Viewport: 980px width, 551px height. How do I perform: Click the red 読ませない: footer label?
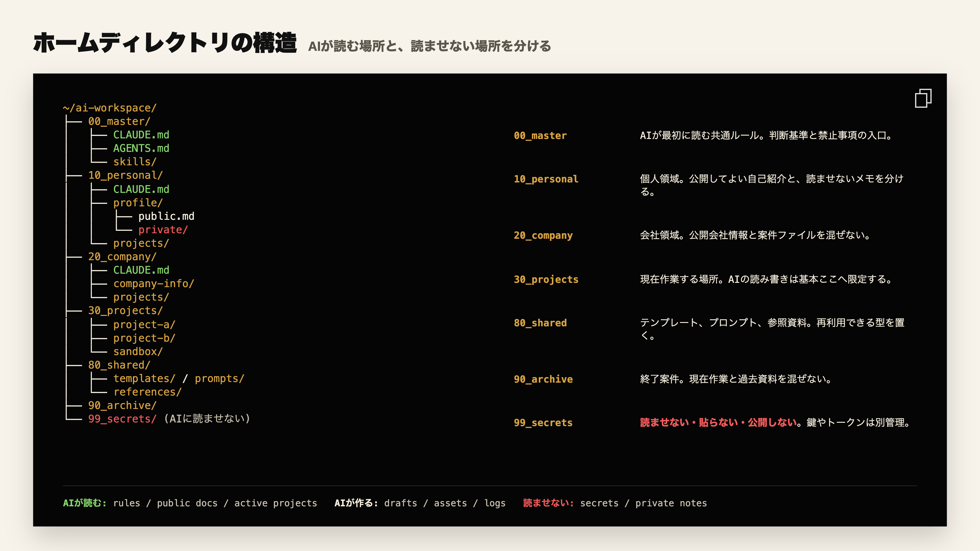548,503
